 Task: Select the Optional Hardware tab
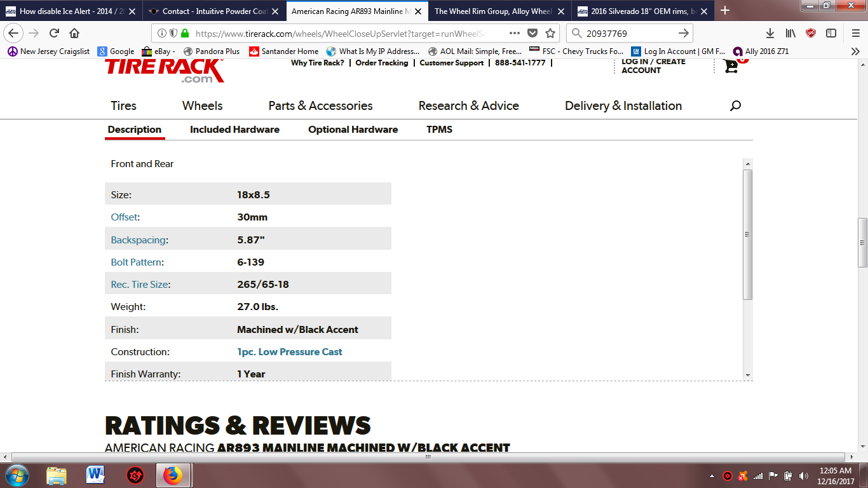(x=353, y=130)
